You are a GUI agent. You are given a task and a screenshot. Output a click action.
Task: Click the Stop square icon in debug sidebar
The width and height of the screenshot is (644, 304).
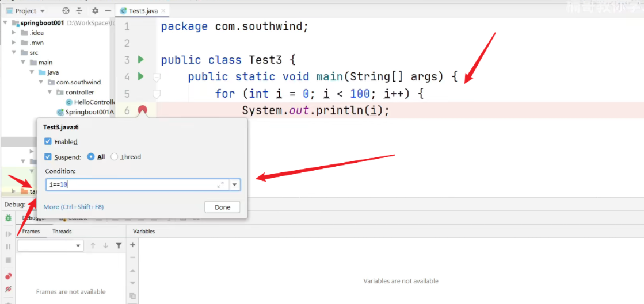(x=8, y=260)
